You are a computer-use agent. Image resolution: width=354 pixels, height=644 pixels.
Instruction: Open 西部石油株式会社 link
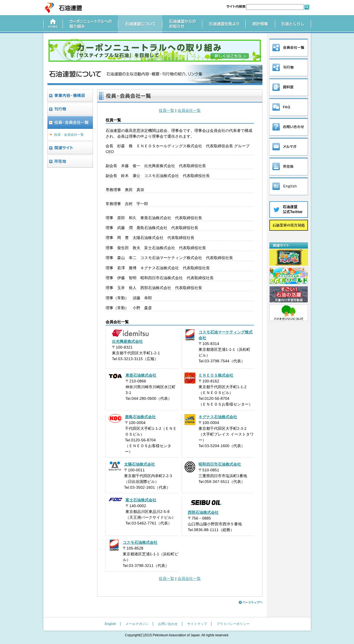click(x=203, y=512)
